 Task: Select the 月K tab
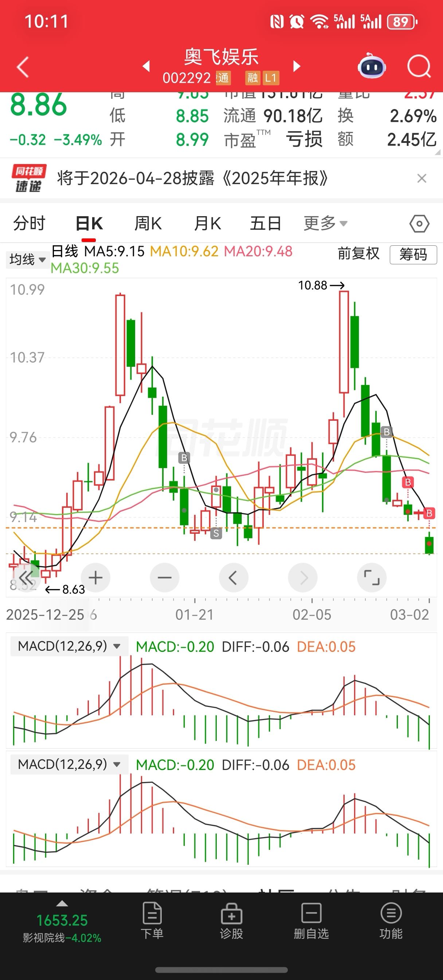click(207, 224)
